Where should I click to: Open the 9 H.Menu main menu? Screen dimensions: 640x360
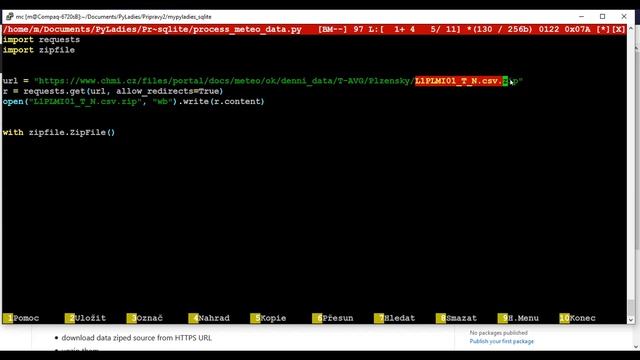[518, 318]
